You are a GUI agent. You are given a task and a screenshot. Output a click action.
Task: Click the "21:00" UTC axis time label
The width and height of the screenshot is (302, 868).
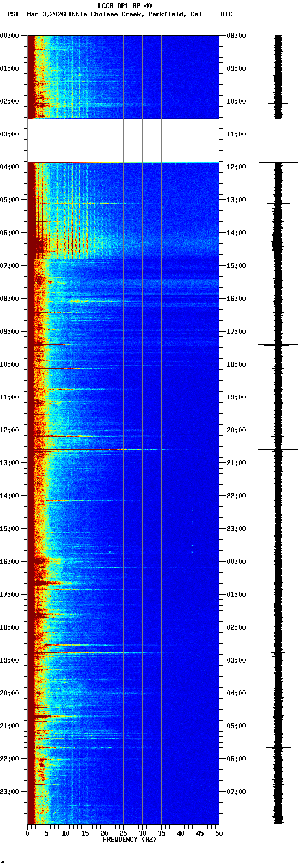click(x=236, y=463)
